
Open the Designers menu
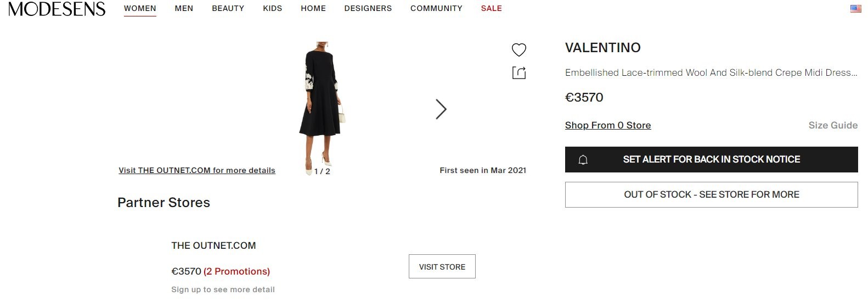(368, 8)
